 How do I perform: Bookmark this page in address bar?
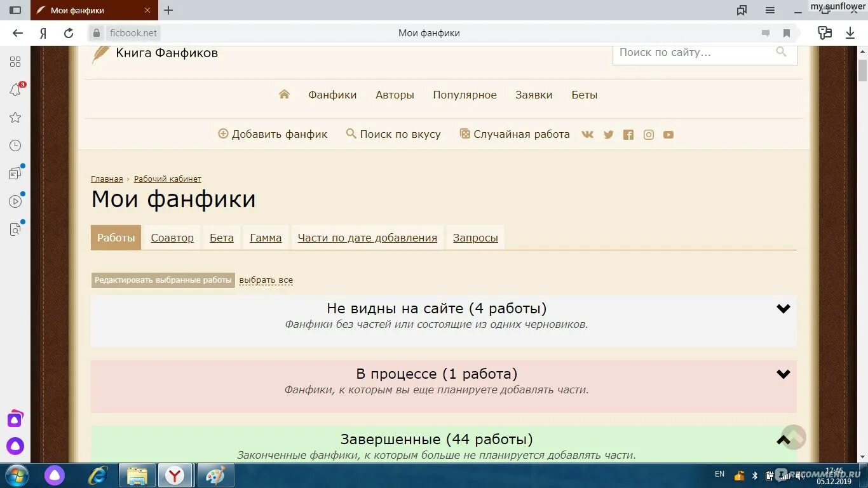click(787, 33)
